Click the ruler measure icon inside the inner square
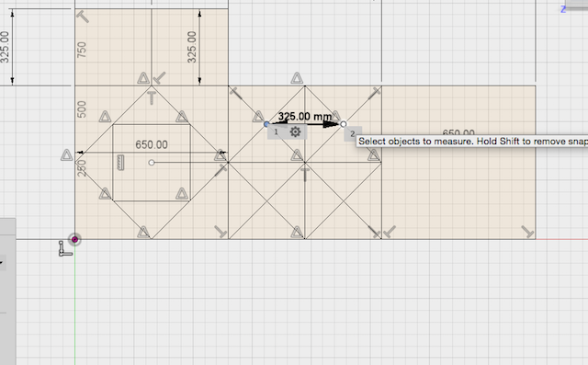The image size is (588, 365). [120, 163]
